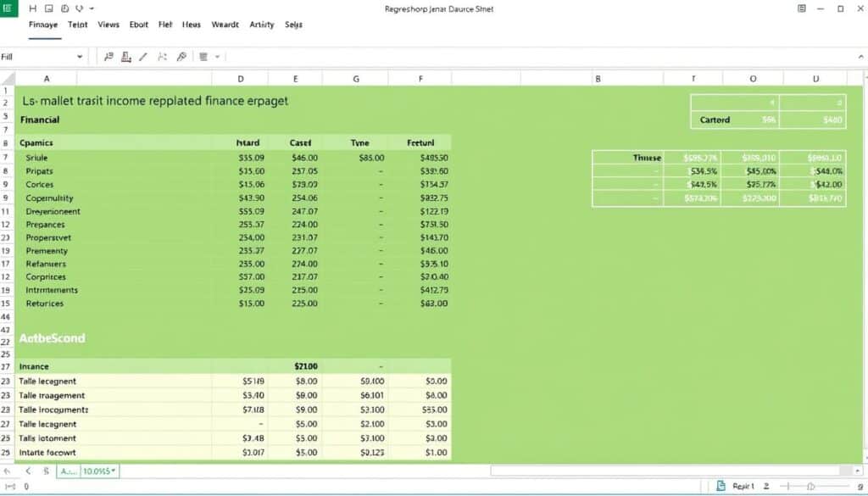Select the "Cpamics" header cell

coord(36,142)
